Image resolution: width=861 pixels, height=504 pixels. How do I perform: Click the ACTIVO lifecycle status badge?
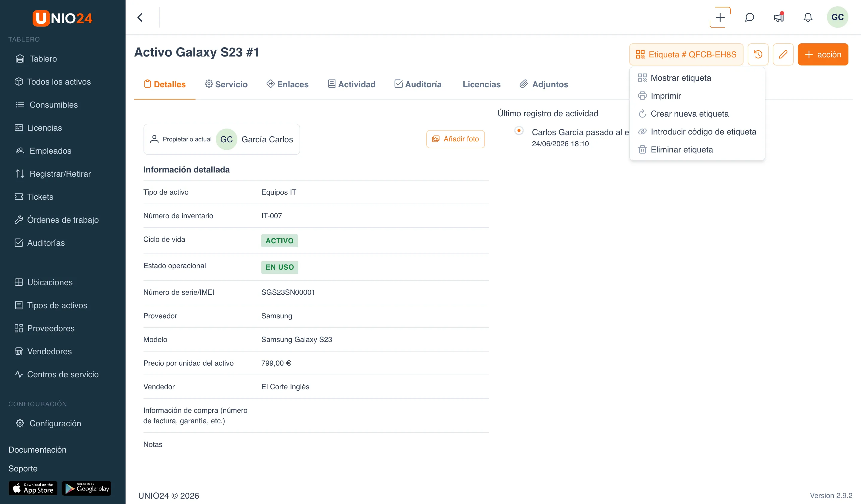pyautogui.click(x=280, y=241)
